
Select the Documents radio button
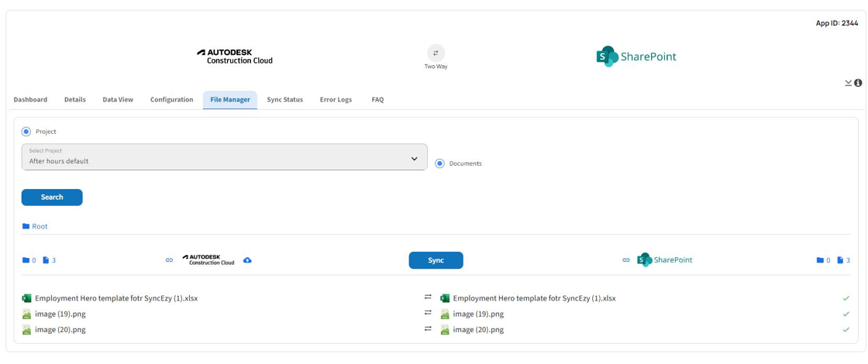tap(439, 163)
